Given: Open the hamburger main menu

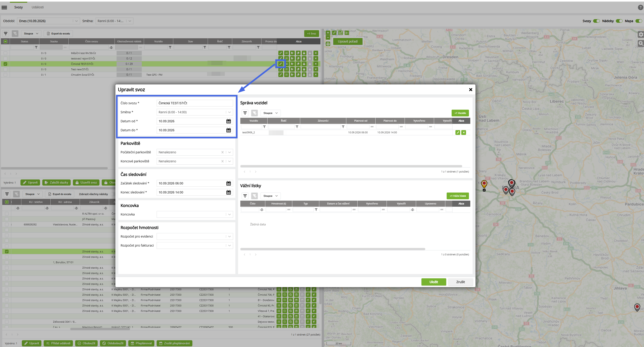Looking at the screenshot, I should (x=4, y=7).
